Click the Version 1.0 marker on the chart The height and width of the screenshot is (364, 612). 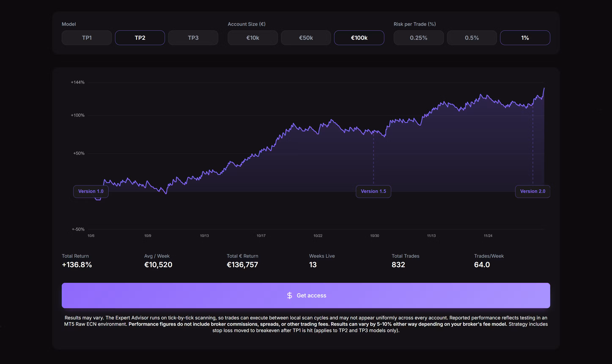pos(91,191)
